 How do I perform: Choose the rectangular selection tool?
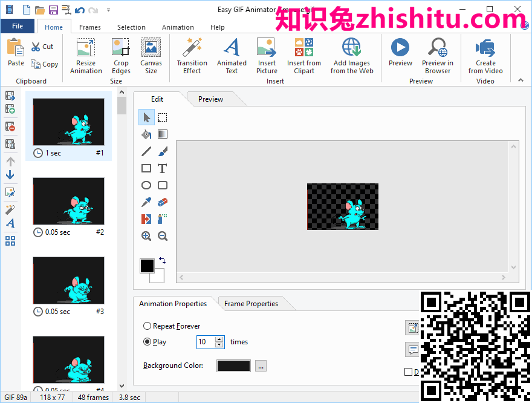point(163,117)
